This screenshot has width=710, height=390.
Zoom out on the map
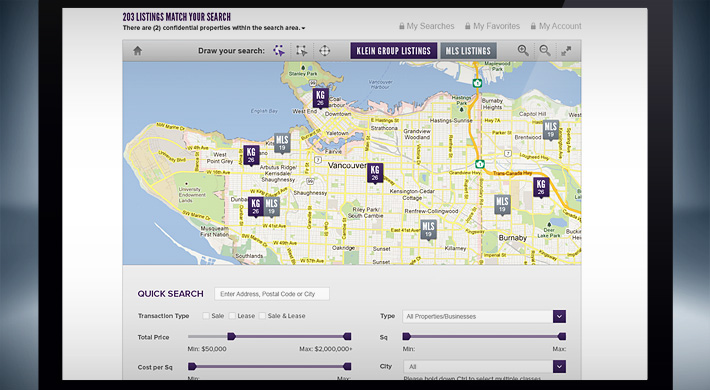(545, 51)
